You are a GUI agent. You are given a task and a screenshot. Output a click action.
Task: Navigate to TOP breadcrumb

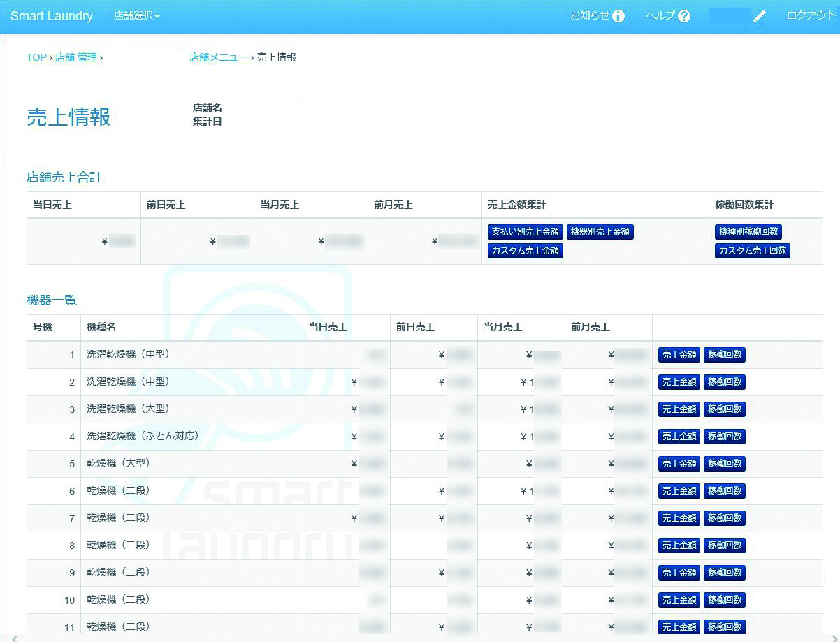tap(36, 57)
